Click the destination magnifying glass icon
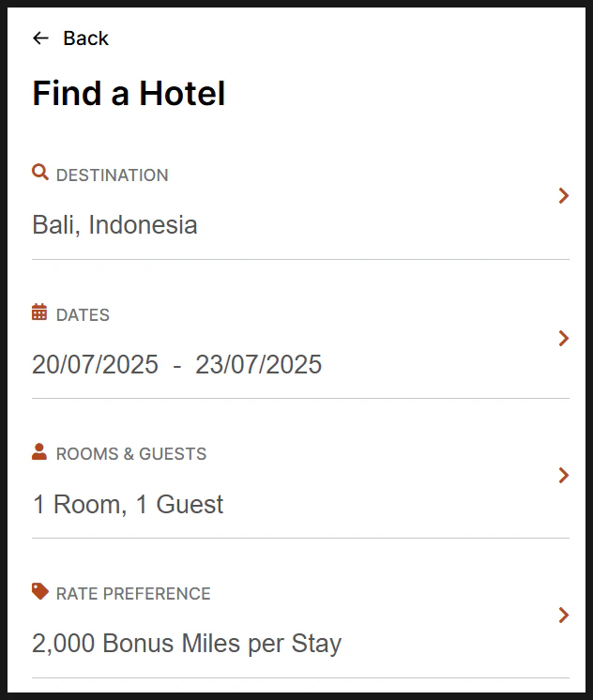This screenshot has width=593, height=700. [39, 172]
